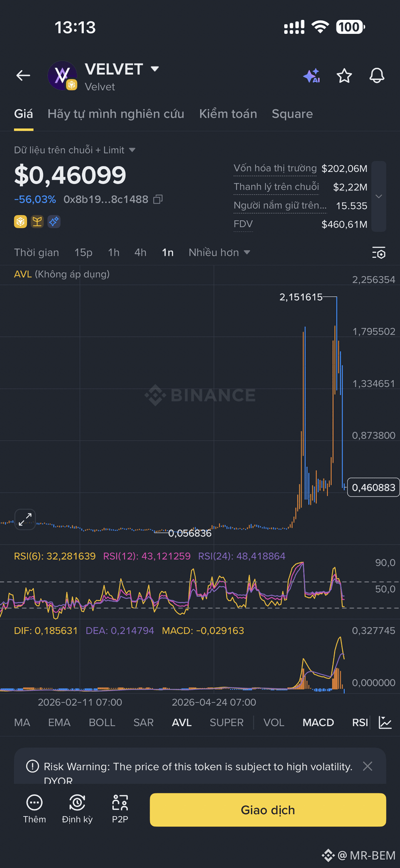Tap the $0,46099 price text
400x868 pixels.
(70, 175)
